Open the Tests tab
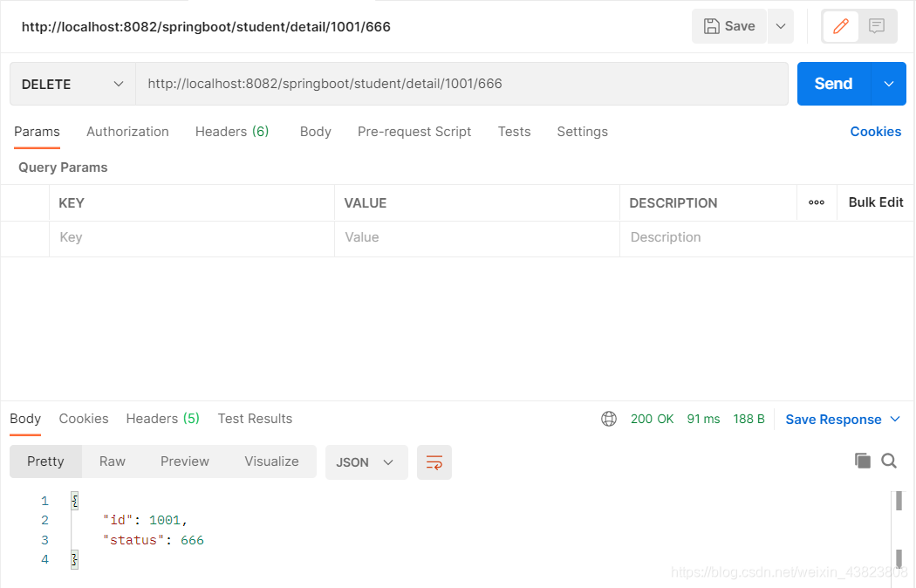The image size is (916, 588). point(514,132)
